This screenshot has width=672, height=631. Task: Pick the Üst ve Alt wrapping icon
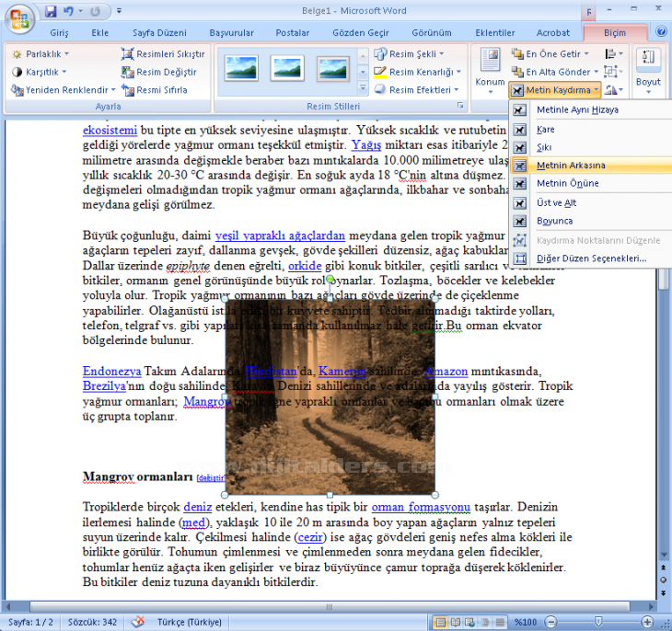coord(519,203)
